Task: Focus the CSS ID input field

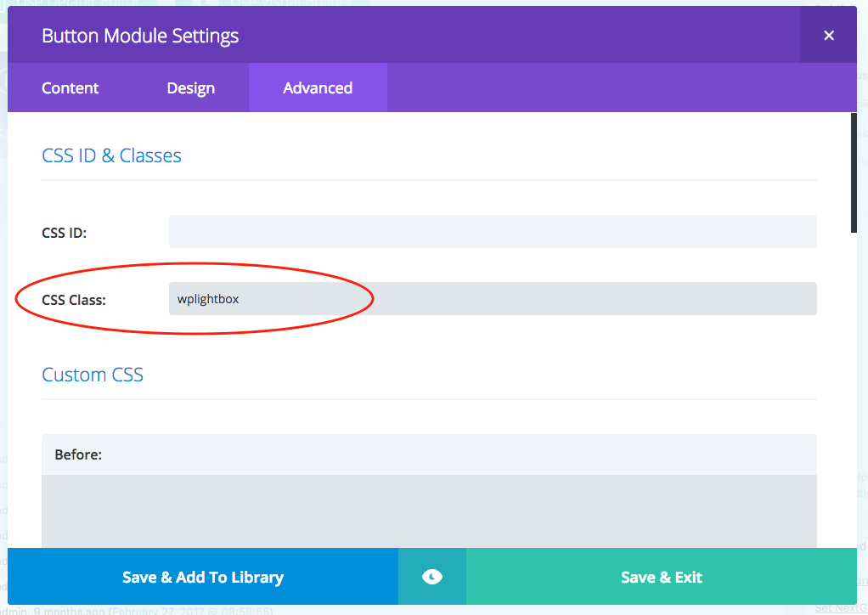Action: (493, 232)
